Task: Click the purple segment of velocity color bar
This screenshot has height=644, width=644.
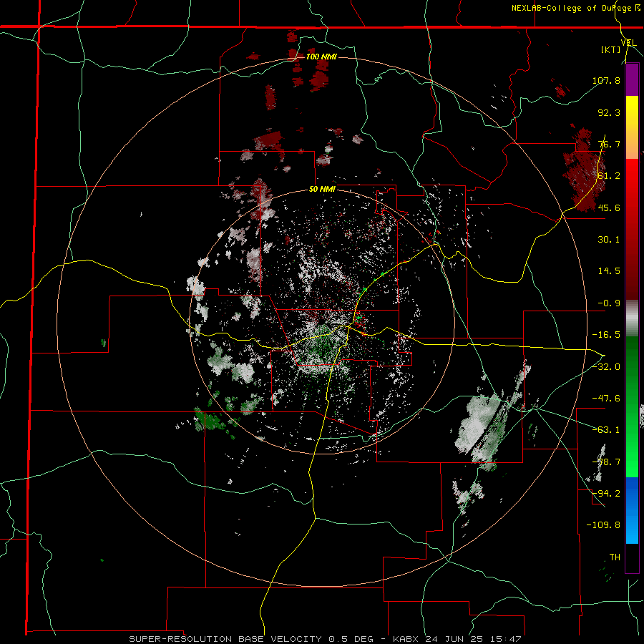Action: 632,79
